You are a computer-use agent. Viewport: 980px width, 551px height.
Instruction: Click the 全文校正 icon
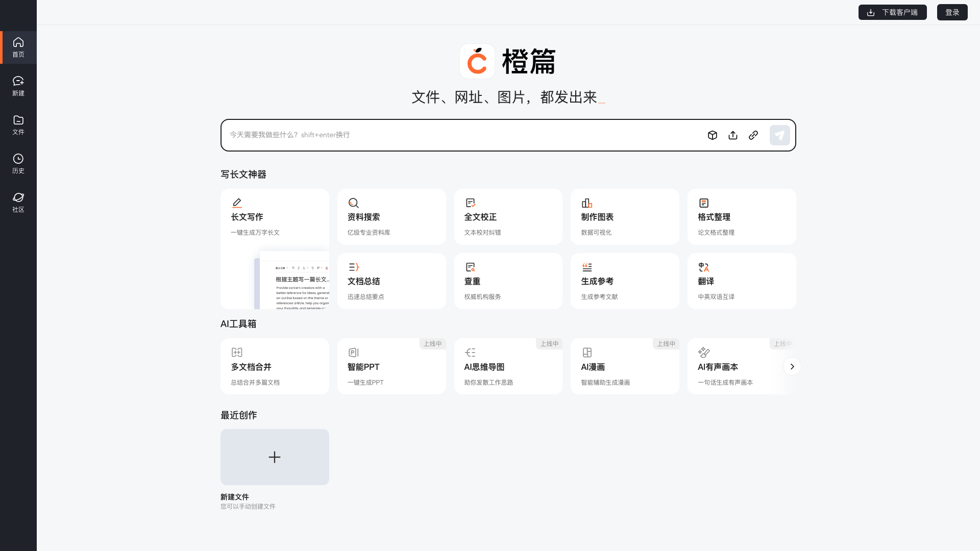tap(470, 203)
